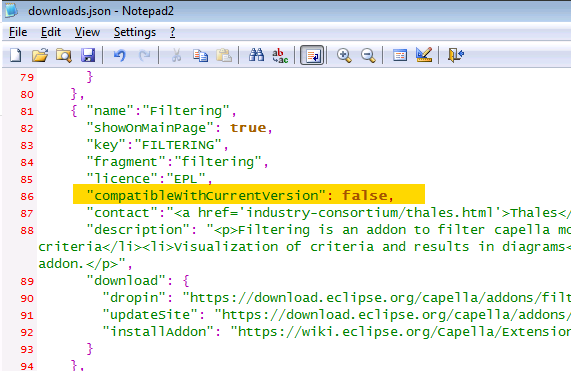Cut selection with the scissors icon
The image size is (571, 371).
(x=176, y=55)
